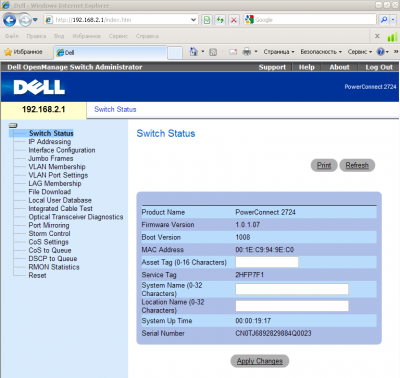Open Storm Control page
Image resolution: width=400 pixels, height=378 pixels.
[x=49, y=233]
